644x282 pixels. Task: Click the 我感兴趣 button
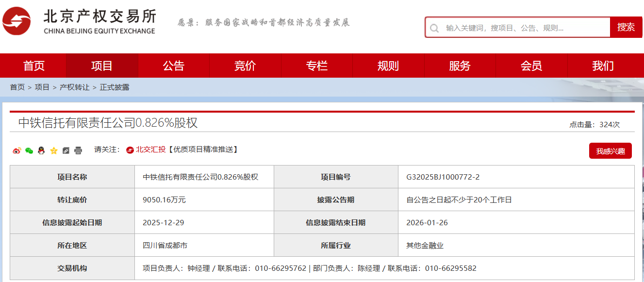[610, 151]
